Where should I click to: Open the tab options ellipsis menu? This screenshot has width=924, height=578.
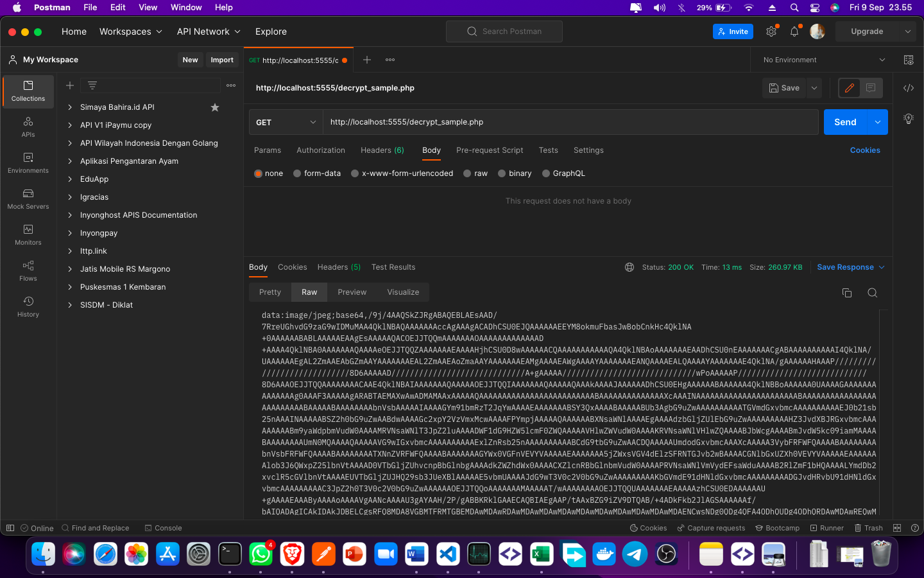click(x=390, y=60)
